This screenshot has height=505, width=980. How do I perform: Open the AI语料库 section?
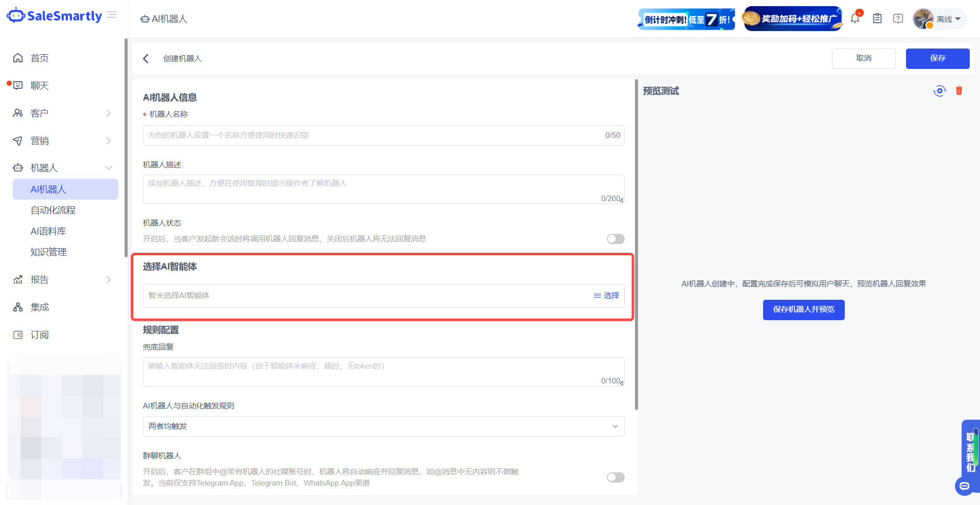(x=48, y=231)
